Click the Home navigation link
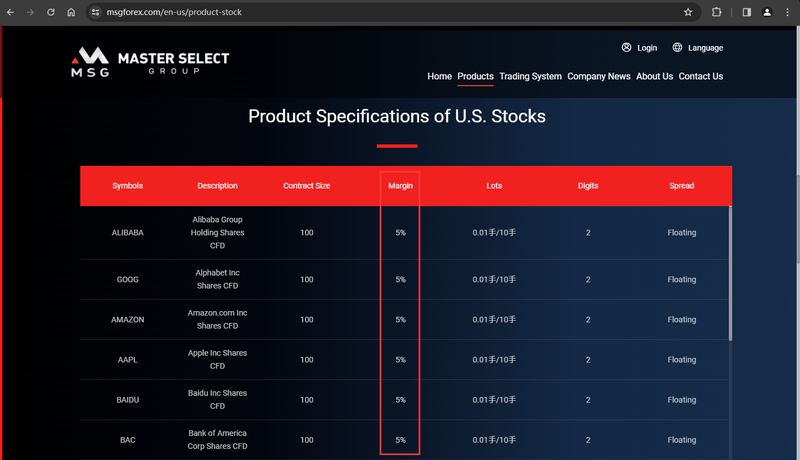Viewport: 800px width, 460px height. (x=439, y=76)
